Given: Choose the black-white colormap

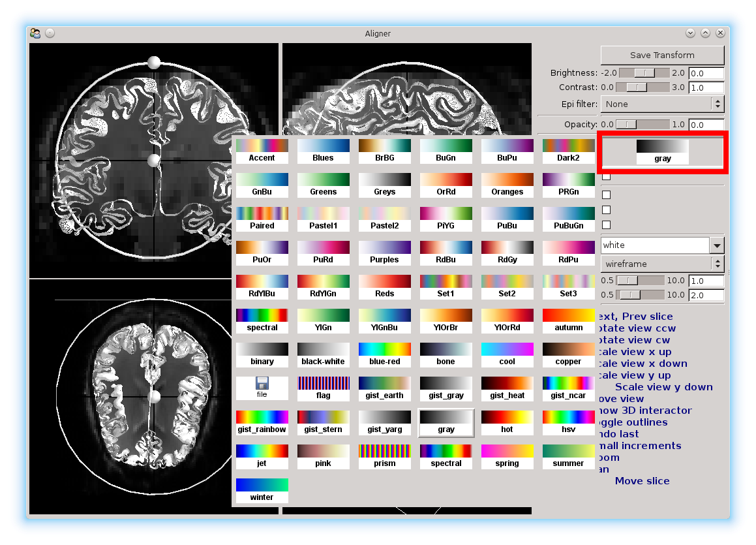Looking at the screenshot, I should click(x=323, y=354).
